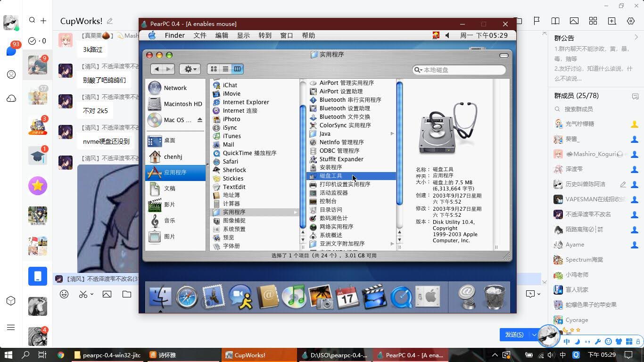Image resolution: width=644 pixels, height=362 pixels.
Task: Select Macintosh HD in Finder sidebar
Action: coord(175,104)
